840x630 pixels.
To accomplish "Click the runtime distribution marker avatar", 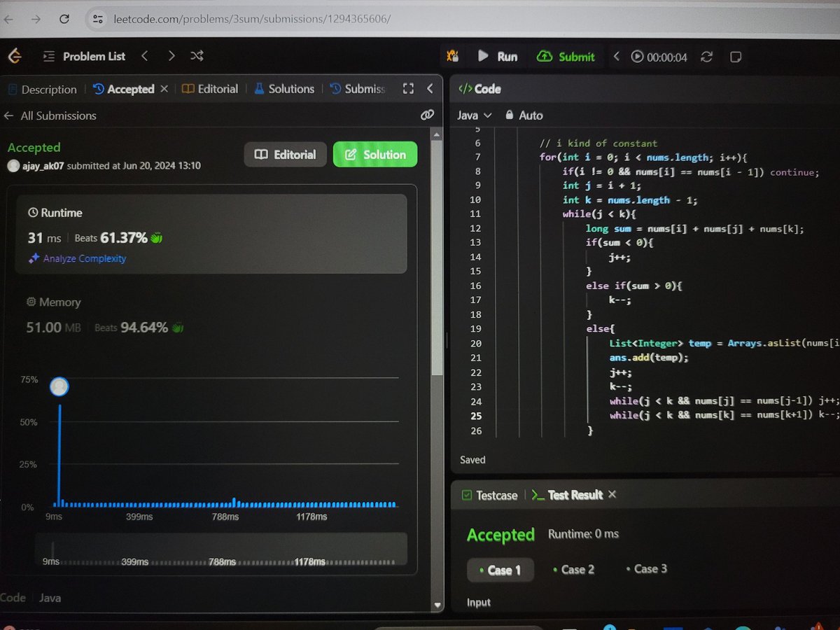I will click(59, 386).
